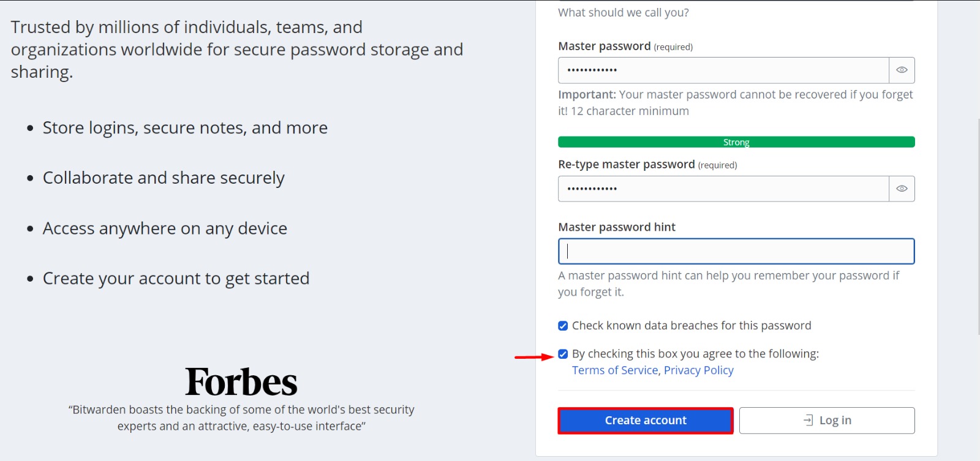Click the 'What should we call you?' field label
This screenshot has width=980, height=461.
coord(623,12)
